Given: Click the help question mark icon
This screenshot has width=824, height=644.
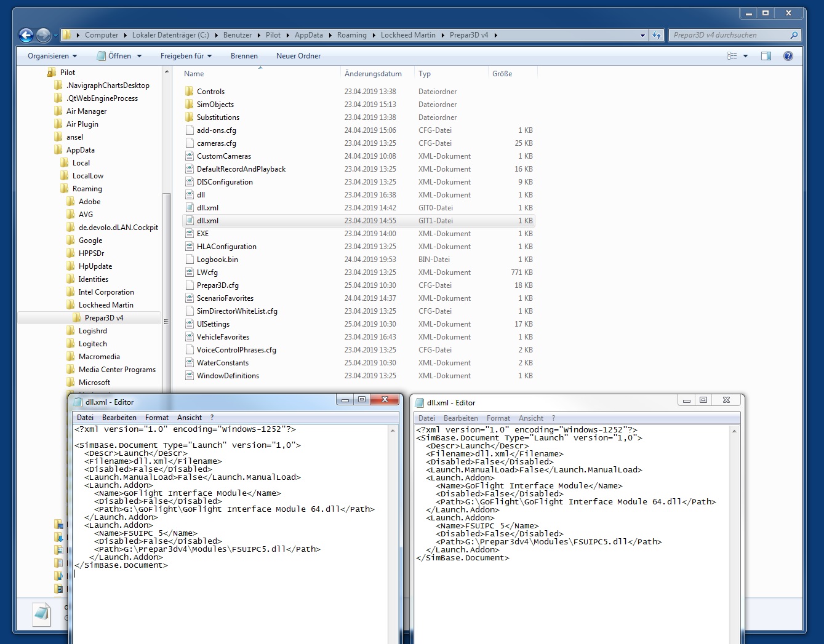Looking at the screenshot, I should (x=788, y=56).
